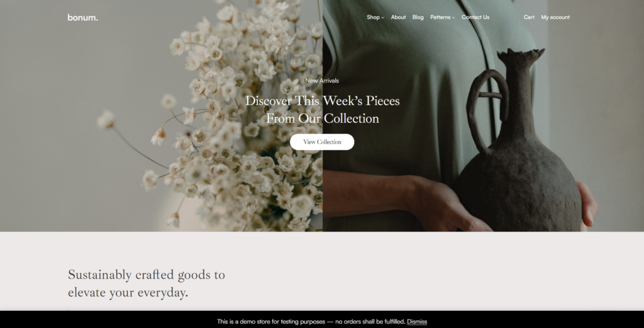This screenshot has width=644, height=328.
Task: Visit the Contact Us page
Action: (475, 17)
